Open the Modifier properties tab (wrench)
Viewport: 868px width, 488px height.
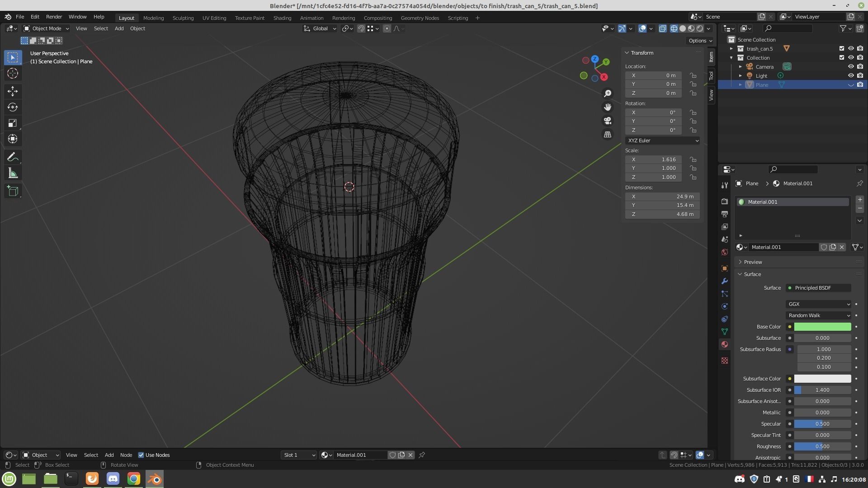click(x=725, y=281)
